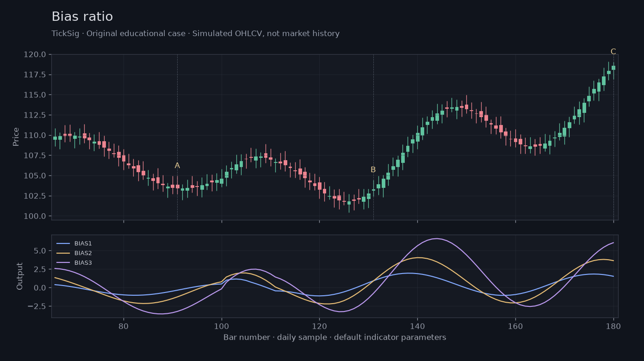Click price axis tick 112.5
The width and height of the screenshot is (644, 361).
point(35,115)
